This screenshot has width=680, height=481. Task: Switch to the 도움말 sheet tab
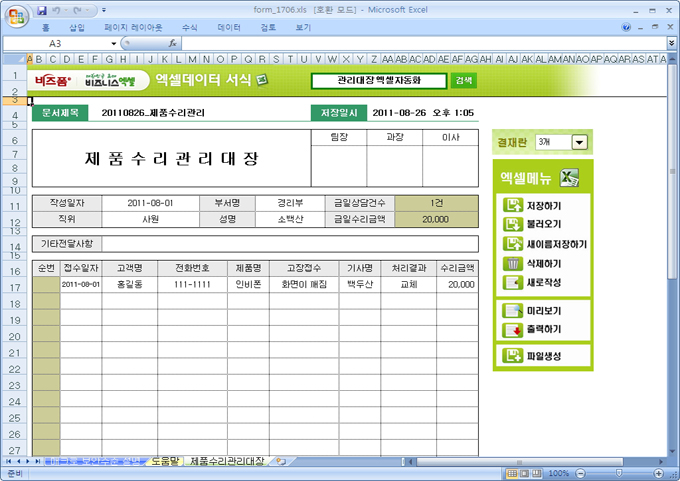coord(163,462)
